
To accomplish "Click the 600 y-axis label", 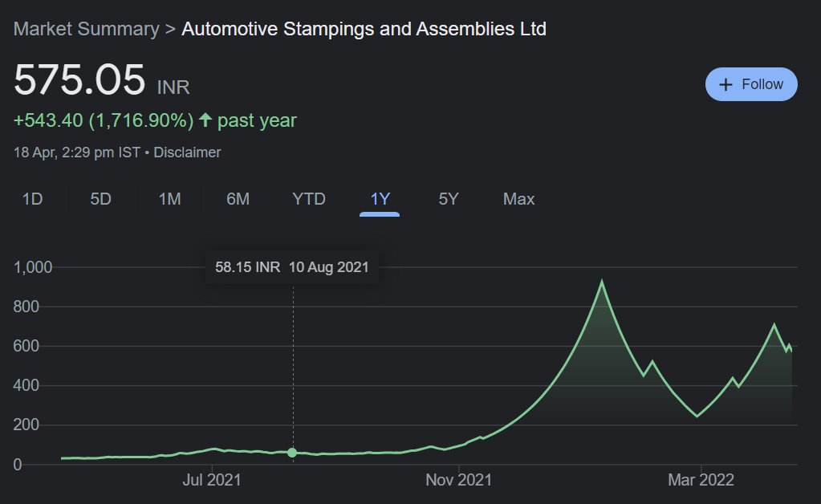I will tap(26, 346).
